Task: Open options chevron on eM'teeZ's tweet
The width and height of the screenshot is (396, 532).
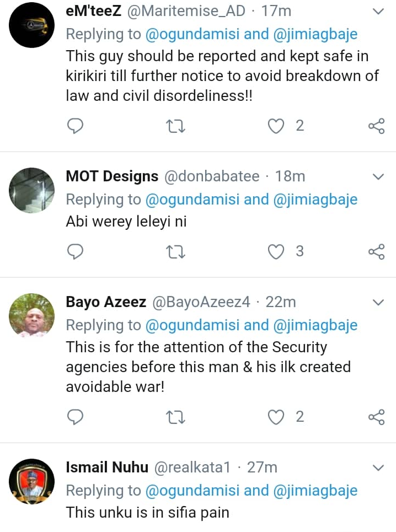Action: (378, 11)
